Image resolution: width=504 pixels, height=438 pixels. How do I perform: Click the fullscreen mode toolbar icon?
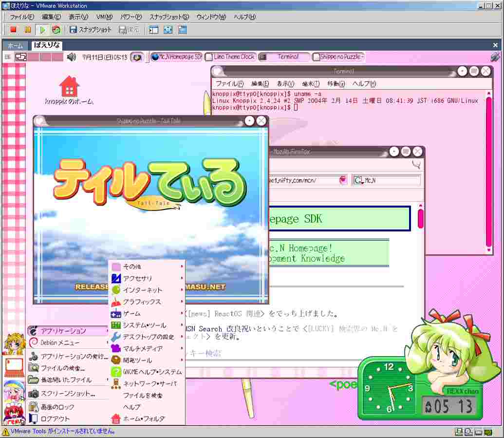click(168, 30)
